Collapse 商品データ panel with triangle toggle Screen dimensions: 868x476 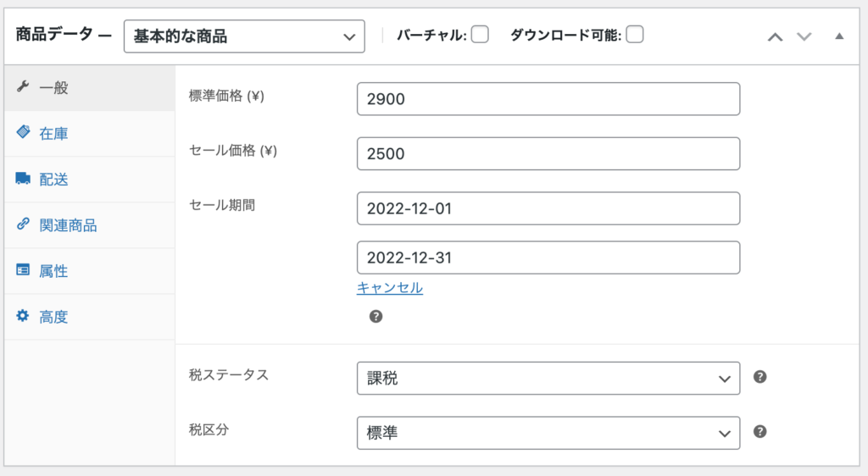pyautogui.click(x=839, y=36)
